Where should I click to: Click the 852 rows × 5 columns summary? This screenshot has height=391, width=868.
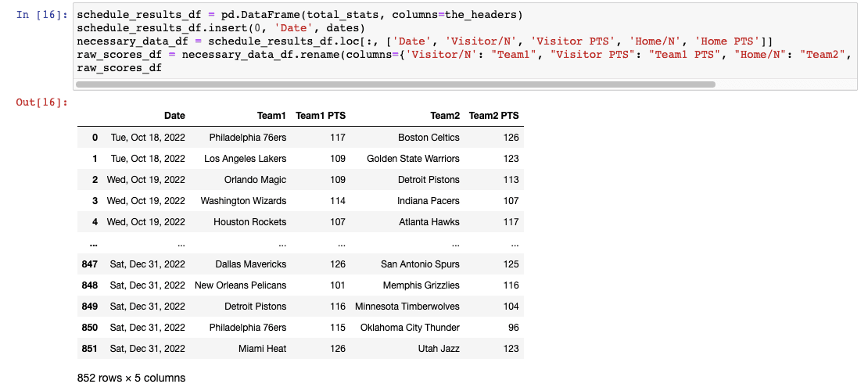pos(131,378)
